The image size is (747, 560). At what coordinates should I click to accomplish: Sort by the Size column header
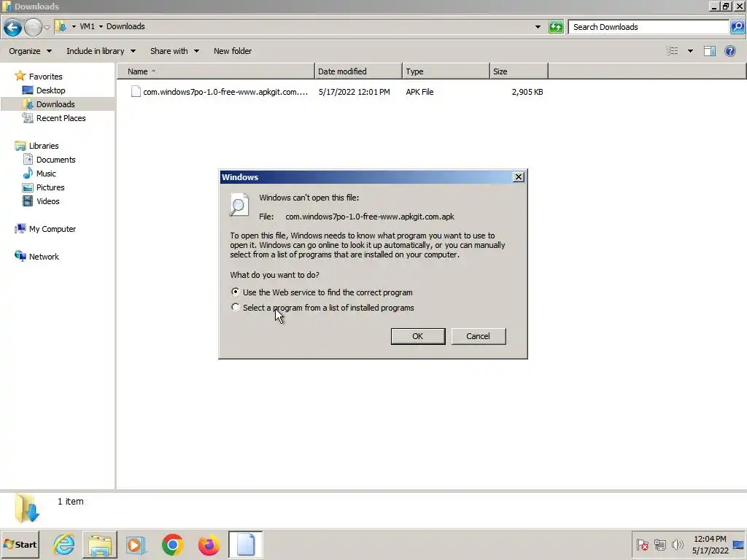(x=519, y=71)
